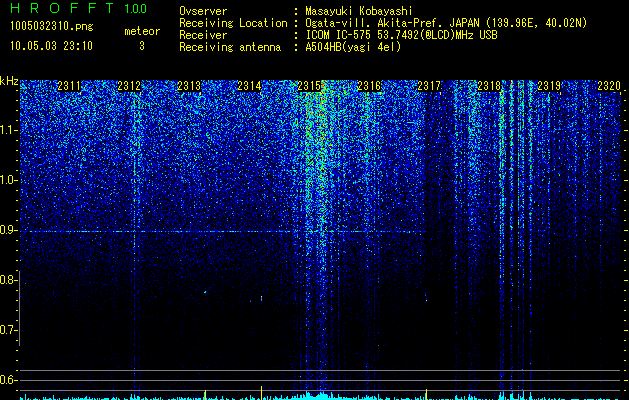Click the meteor count label
The image size is (629, 400).
142,31
